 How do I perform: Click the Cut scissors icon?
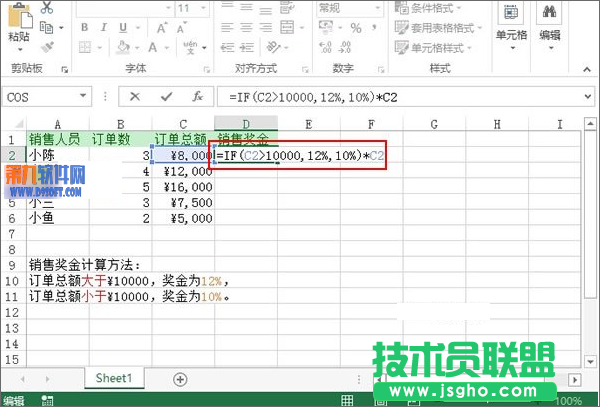click(47, 7)
